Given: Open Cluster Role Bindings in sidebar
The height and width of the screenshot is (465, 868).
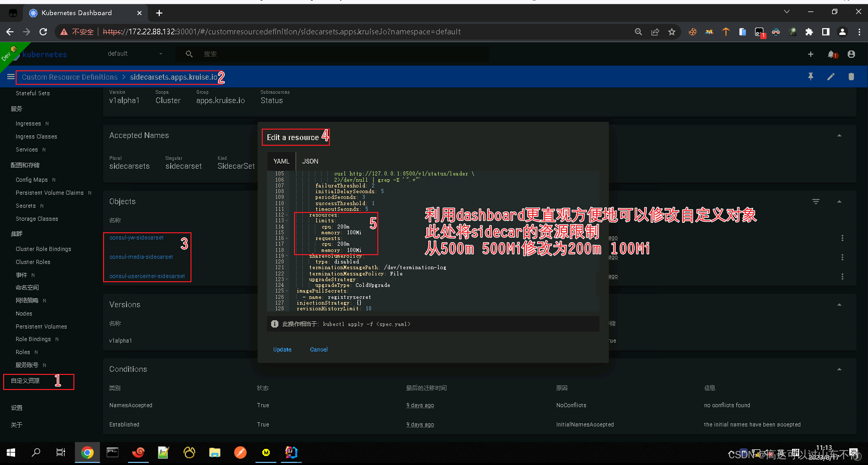Looking at the screenshot, I should click(x=43, y=249).
